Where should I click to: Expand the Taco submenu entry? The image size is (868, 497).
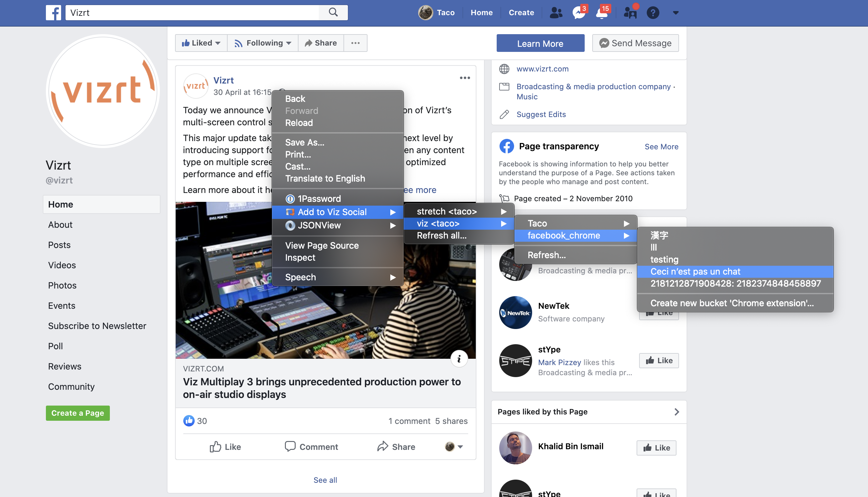[x=576, y=224]
